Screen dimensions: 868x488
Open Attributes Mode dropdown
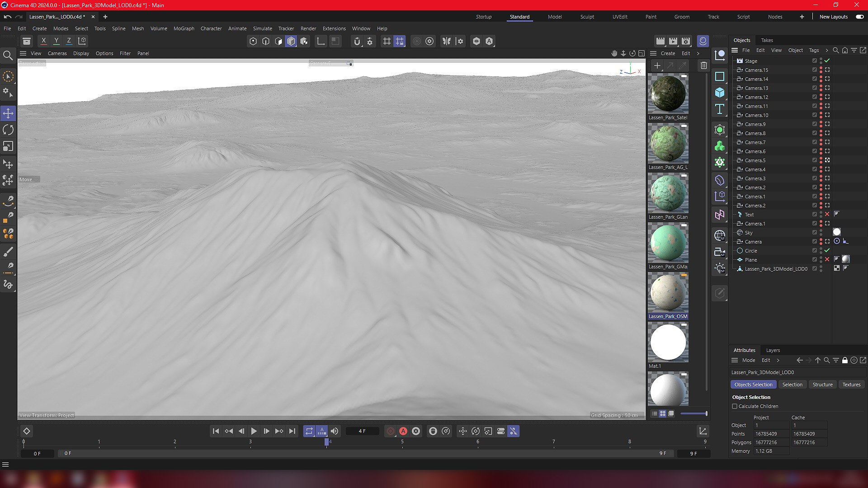tap(749, 360)
